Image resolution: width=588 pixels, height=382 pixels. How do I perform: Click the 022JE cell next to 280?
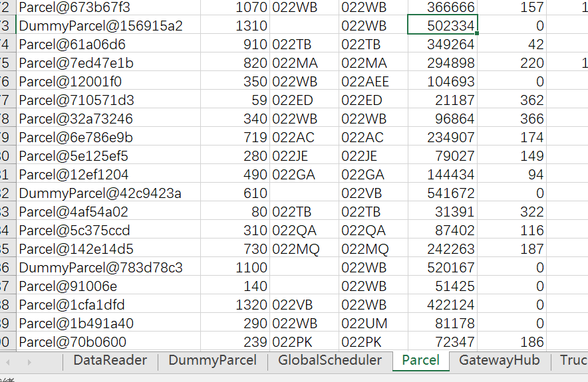click(x=304, y=155)
